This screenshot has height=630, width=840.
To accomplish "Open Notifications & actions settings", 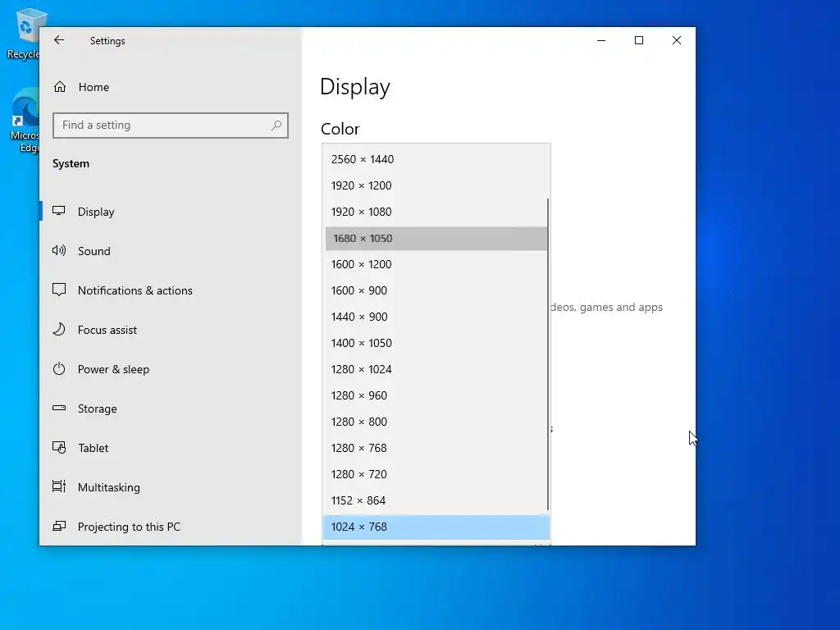I will pos(171,290).
